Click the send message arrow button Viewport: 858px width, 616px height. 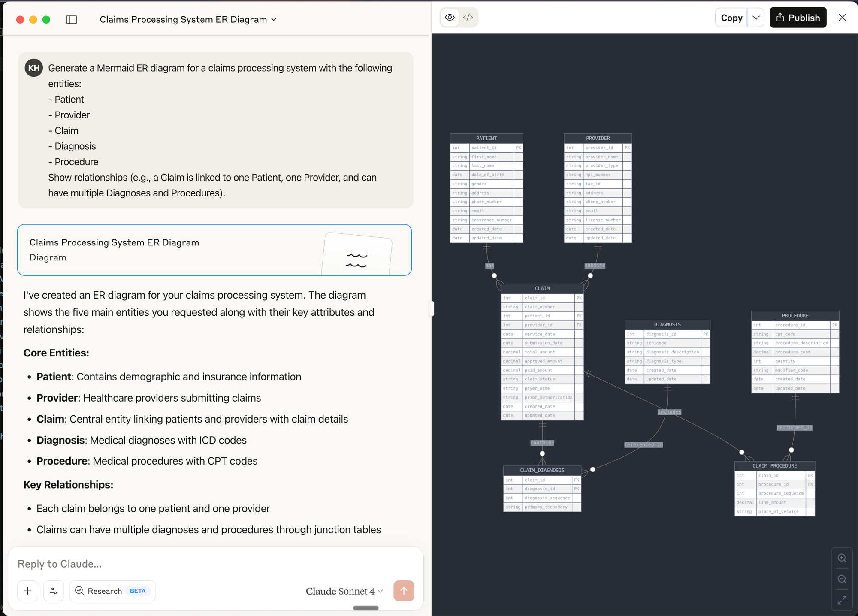(403, 591)
